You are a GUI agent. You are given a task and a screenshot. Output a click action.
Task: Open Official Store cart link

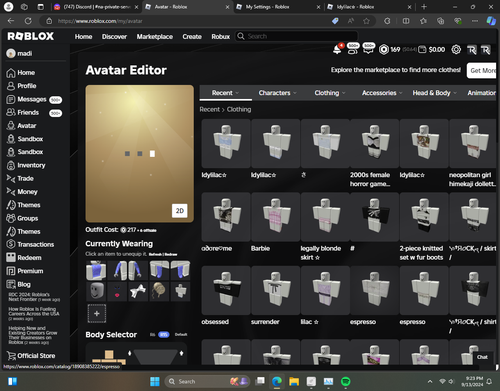tap(31, 356)
